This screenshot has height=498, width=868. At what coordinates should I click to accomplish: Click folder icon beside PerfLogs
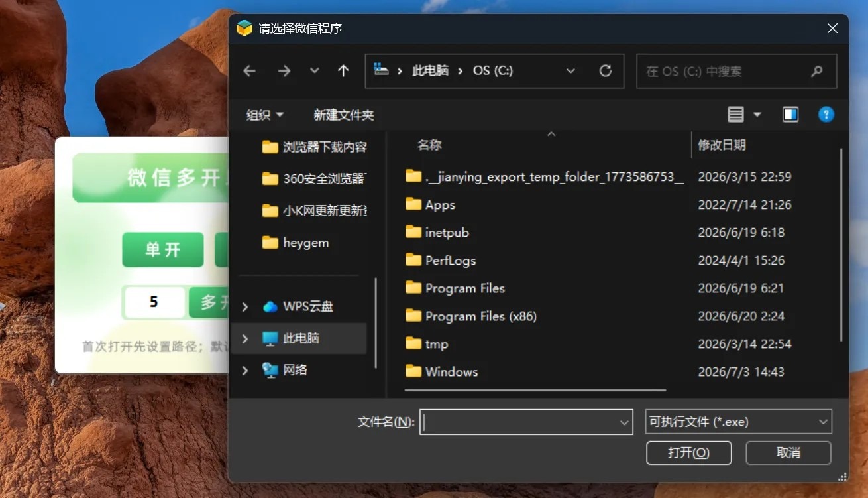click(x=413, y=260)
